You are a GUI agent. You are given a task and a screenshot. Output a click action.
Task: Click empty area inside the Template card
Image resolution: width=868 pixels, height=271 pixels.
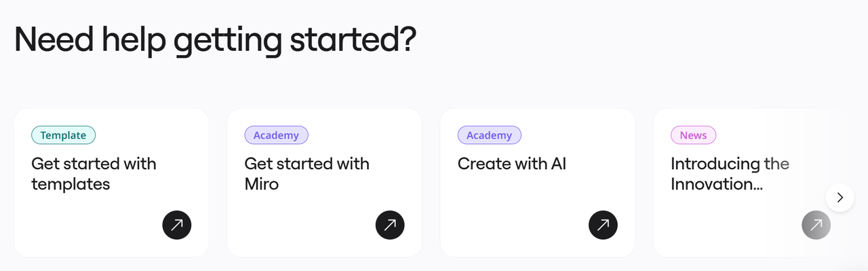(88, 221)
